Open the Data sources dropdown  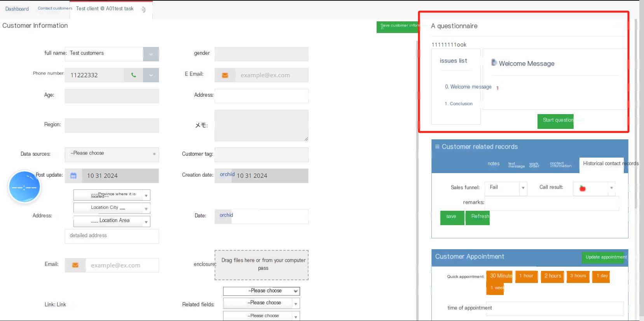[112, 154]
